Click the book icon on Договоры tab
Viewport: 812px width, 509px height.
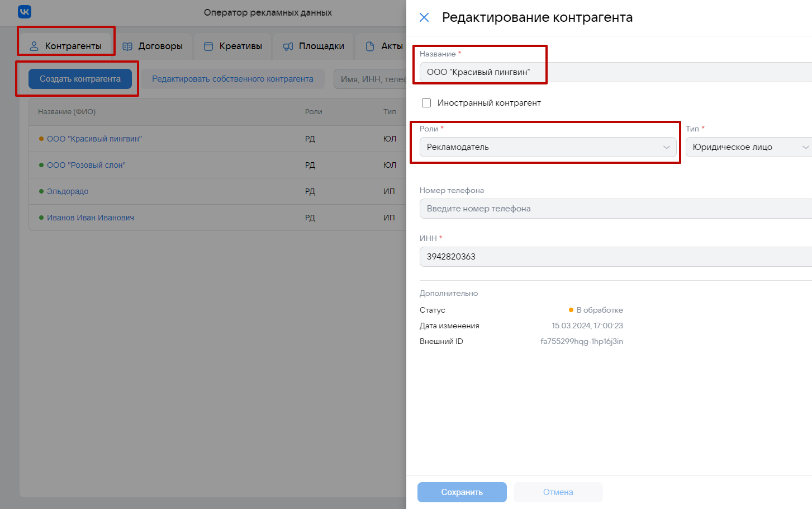click(x=127, y=46)
